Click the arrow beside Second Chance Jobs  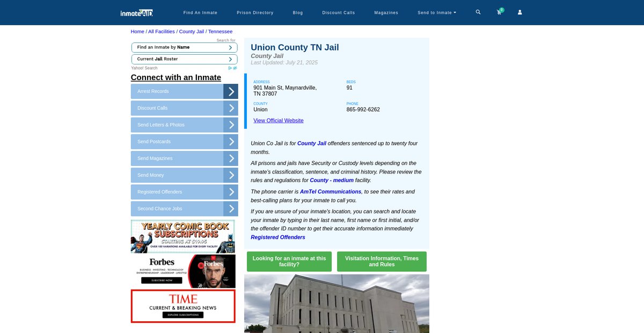231,208
